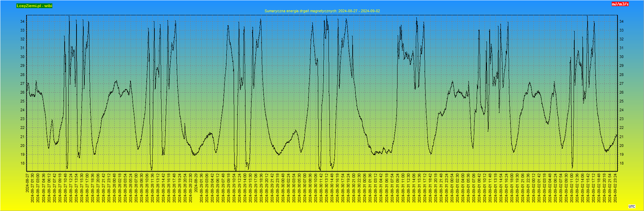
Task: Click the 2024-09-02 23:24 time label
Action: point(615,188)
